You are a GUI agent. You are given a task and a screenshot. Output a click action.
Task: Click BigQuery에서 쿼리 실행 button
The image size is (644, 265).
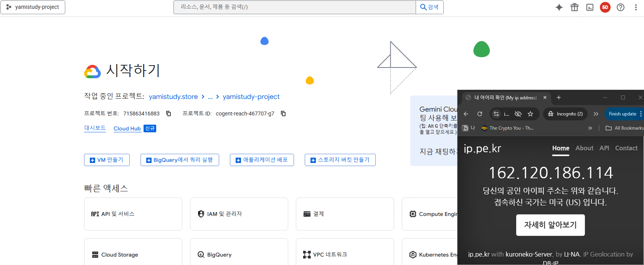tap(180, 160)
